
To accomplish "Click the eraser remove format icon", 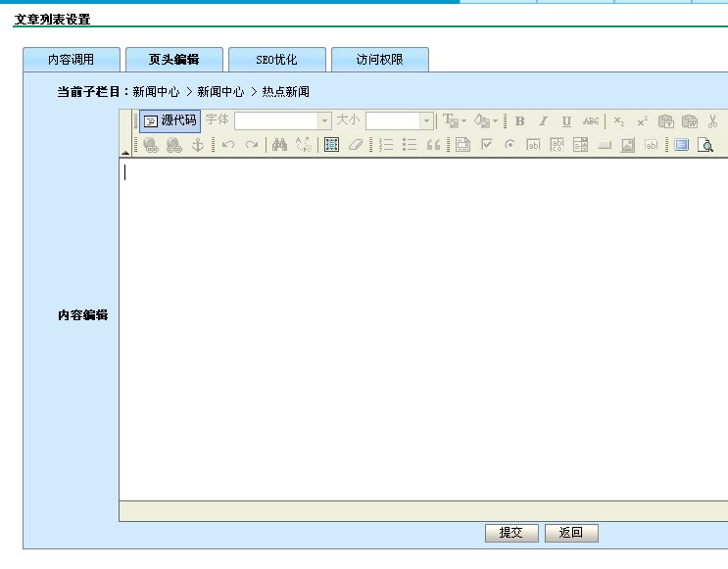I will tap(356, 145).
